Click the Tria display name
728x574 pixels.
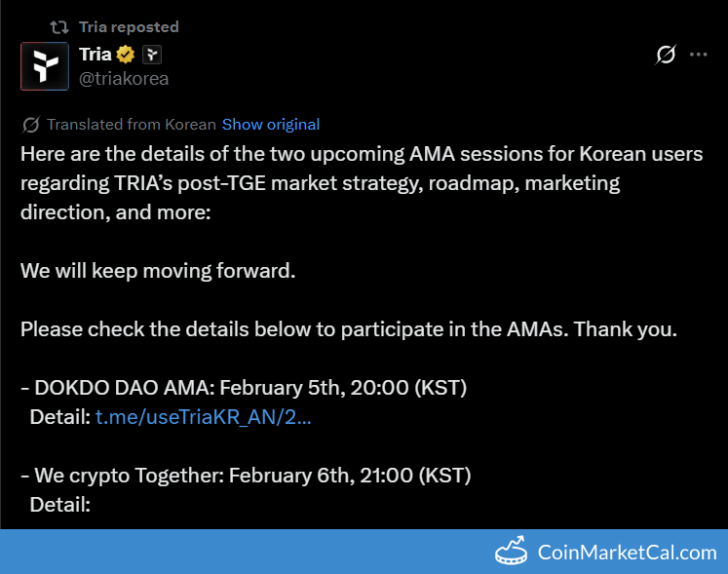96,55
